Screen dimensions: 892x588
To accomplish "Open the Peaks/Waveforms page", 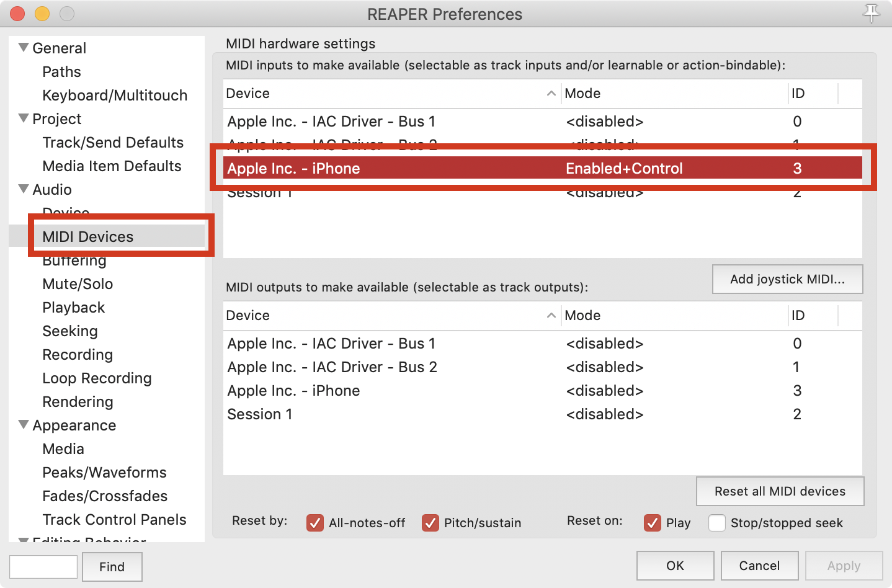I will coord(104,473).
